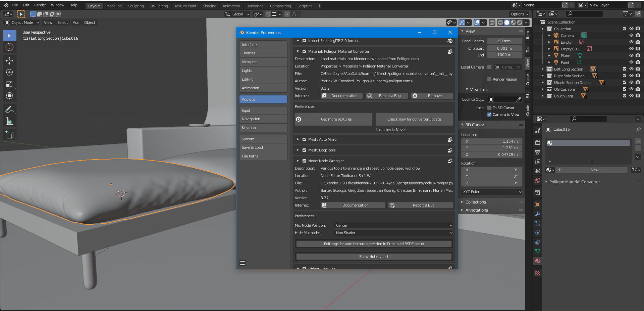Select the Material Properties sphere icon
644x311 pixels.
537,261
